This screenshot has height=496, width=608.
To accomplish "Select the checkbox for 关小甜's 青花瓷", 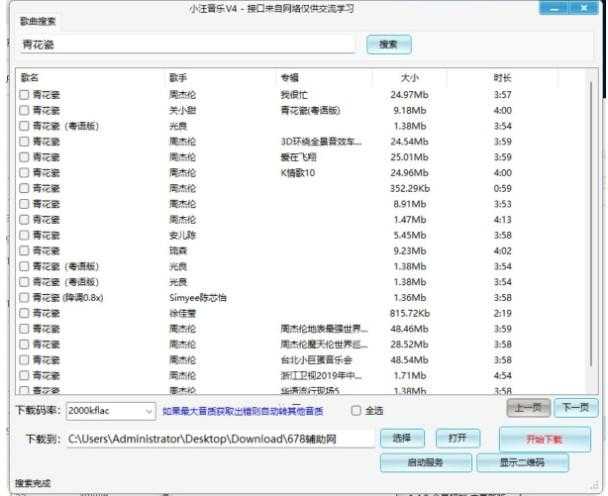I will coord(24,110).
